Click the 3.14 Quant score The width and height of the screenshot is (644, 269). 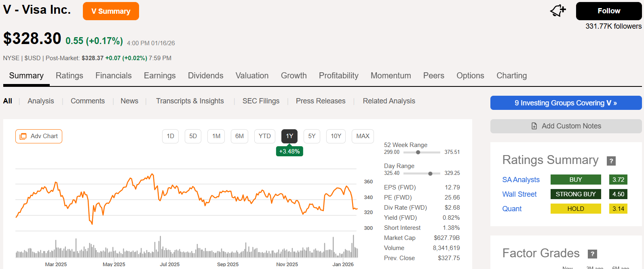click(x=618, y=209)
